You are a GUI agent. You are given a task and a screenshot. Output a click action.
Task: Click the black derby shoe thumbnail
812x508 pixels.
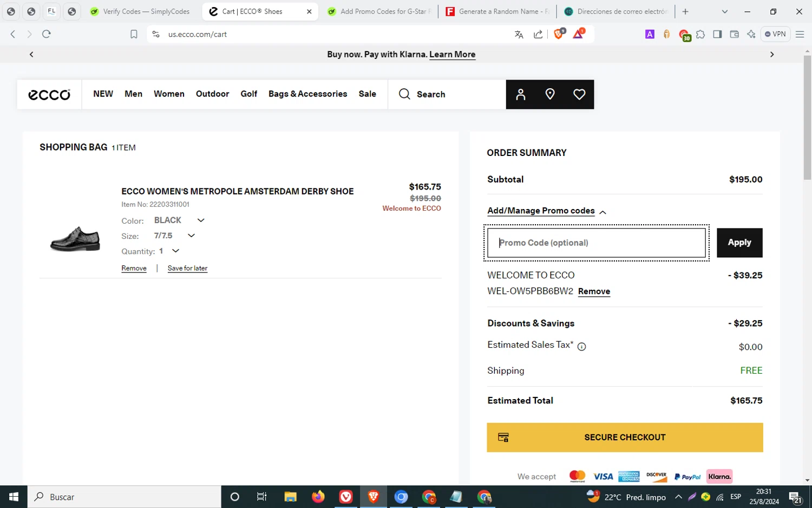75,239
